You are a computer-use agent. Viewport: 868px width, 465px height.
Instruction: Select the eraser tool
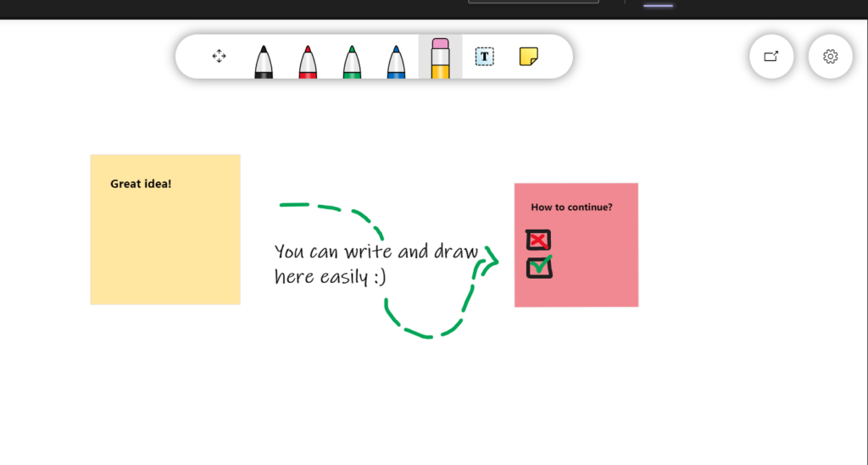point(440,58)
